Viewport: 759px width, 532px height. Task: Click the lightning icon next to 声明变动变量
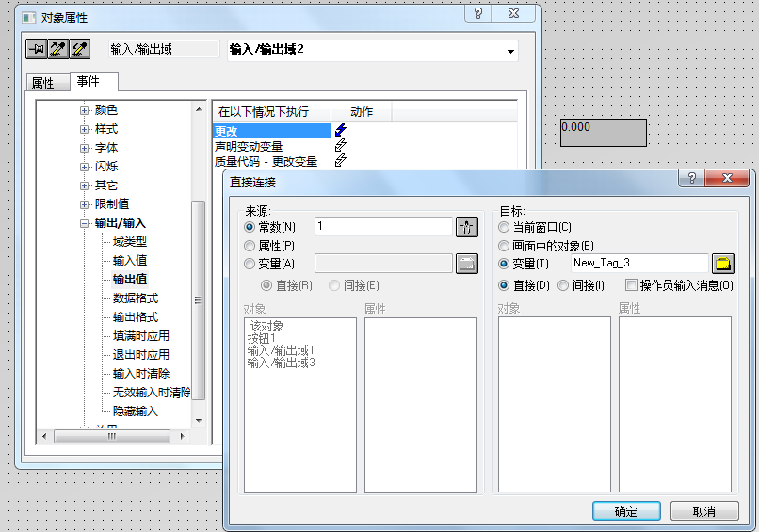(341, 145)
